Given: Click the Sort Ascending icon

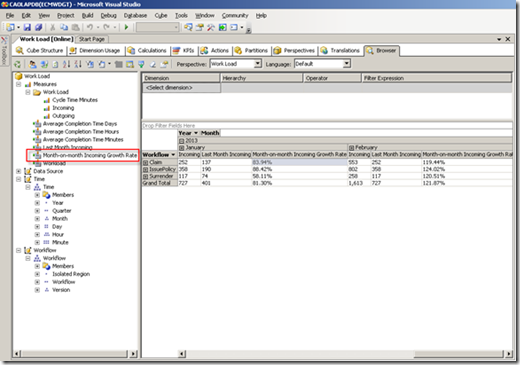Looking at the screenshot, I should pos(67,64).
